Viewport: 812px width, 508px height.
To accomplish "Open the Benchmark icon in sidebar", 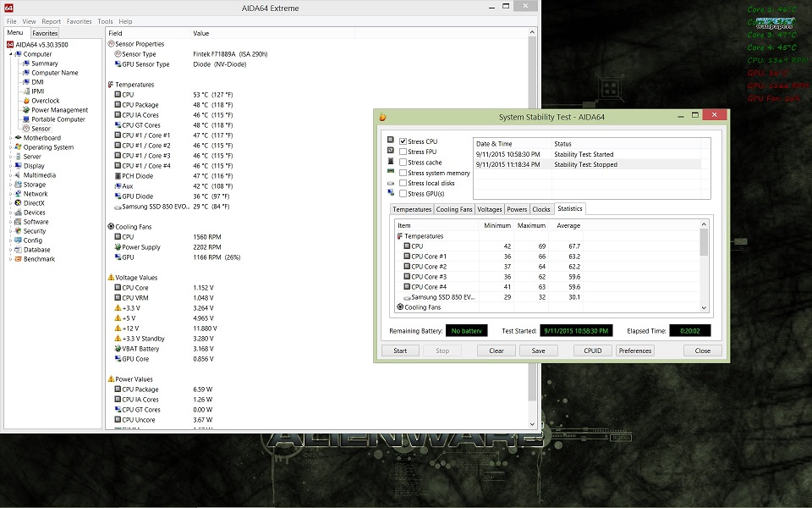I will coord(18,259).
